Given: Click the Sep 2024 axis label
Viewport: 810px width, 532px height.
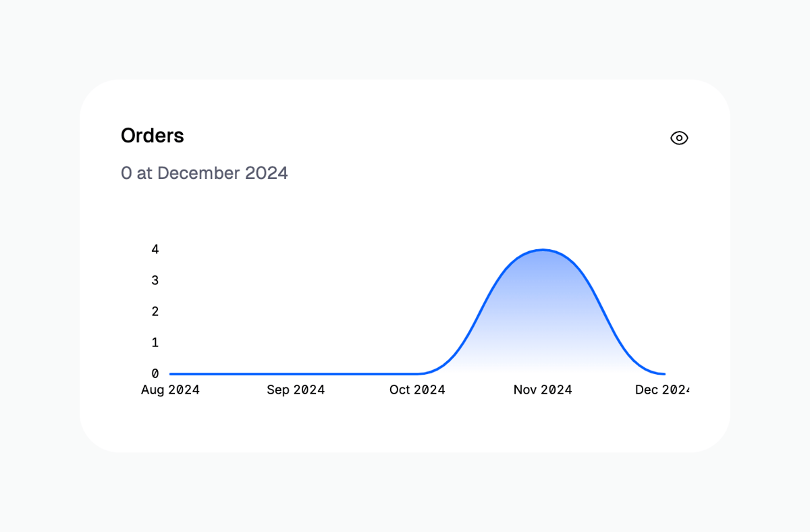Looking at the screenshot, I should tap(296, 390).
